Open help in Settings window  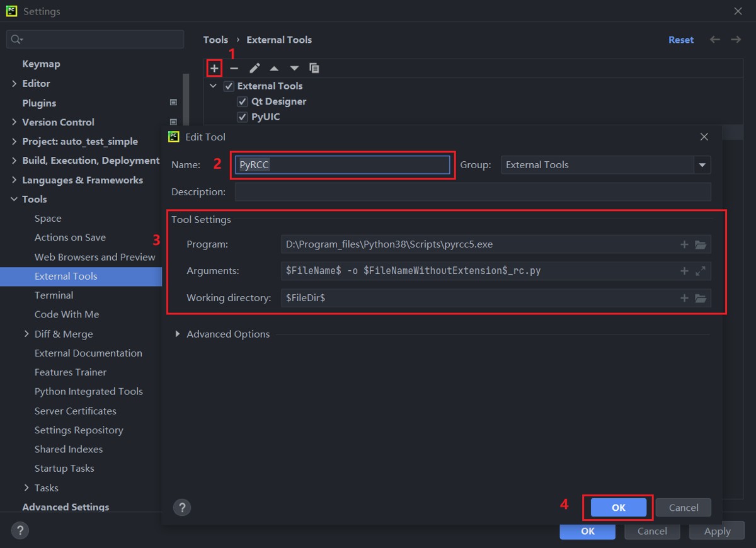[x=20, y=531]
